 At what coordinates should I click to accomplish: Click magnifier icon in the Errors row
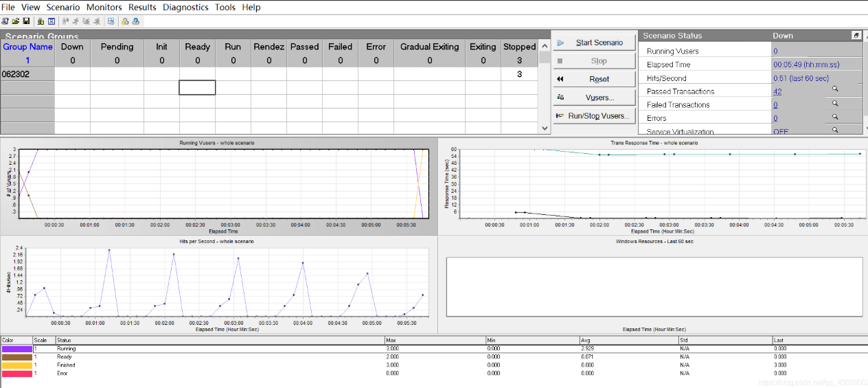coord(835,116)
